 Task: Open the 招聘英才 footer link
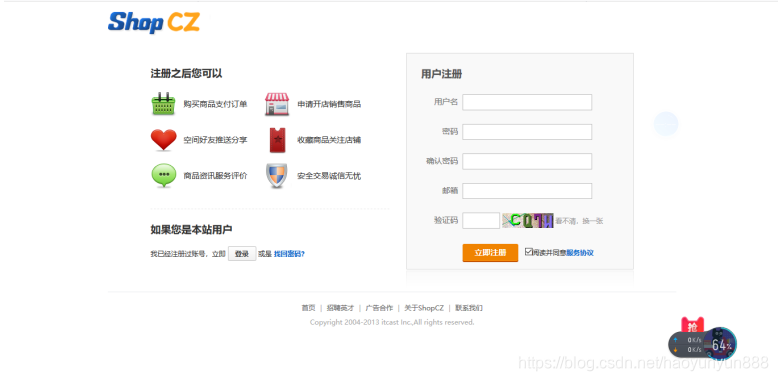340,308
